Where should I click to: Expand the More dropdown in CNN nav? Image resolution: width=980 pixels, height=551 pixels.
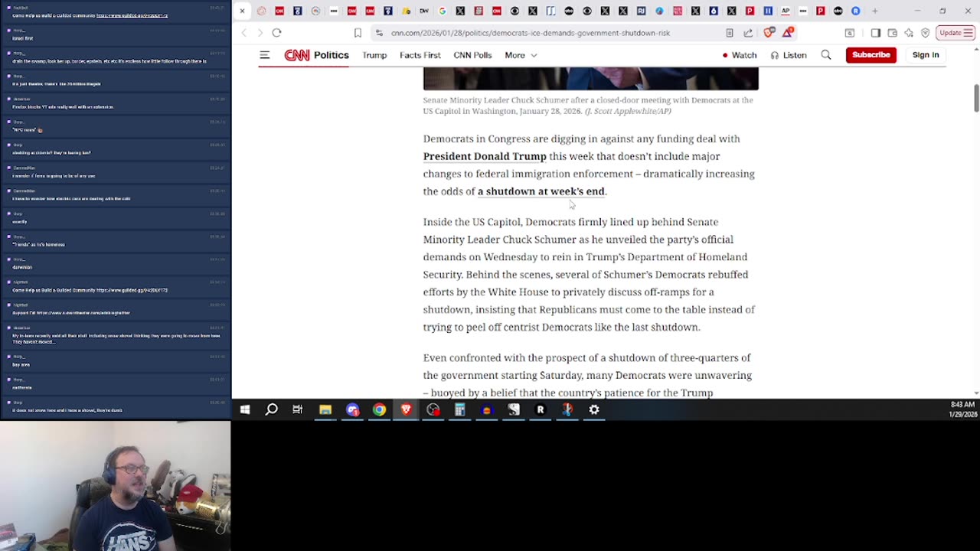(x=521, y=55)
